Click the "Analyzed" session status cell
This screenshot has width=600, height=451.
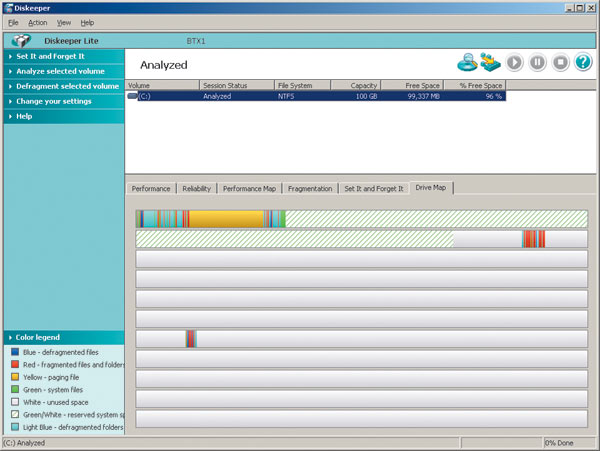[217, 96]
